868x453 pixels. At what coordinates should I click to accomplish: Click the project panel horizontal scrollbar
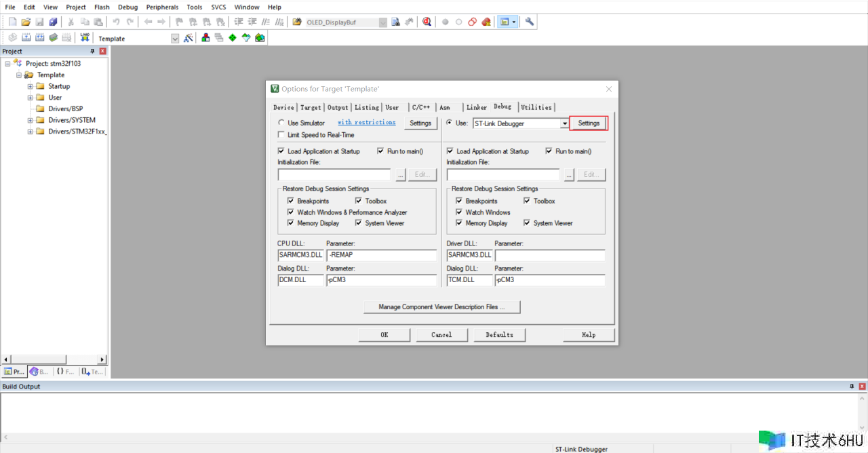click(x=54, y=359)
